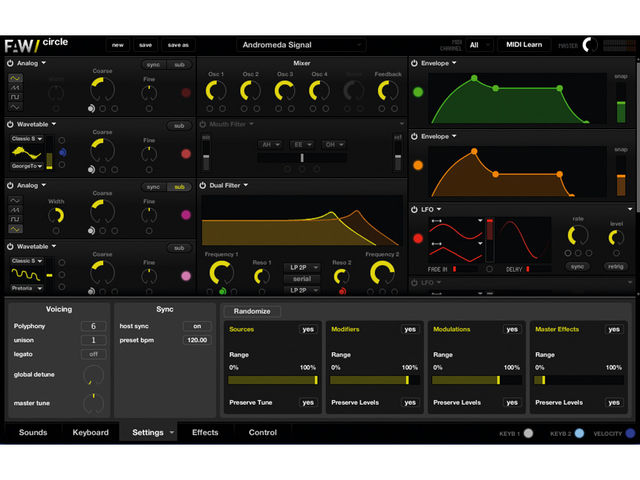This screenshot has width=640, height=480.
Task: Adjust the Modifiers randomize range slider
Action: coord(375,380)
